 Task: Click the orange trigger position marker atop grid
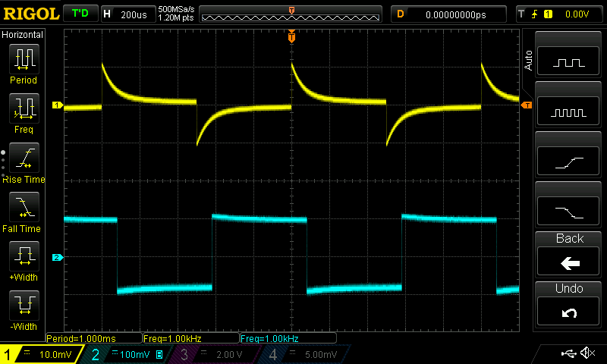[x=291, y=36]
